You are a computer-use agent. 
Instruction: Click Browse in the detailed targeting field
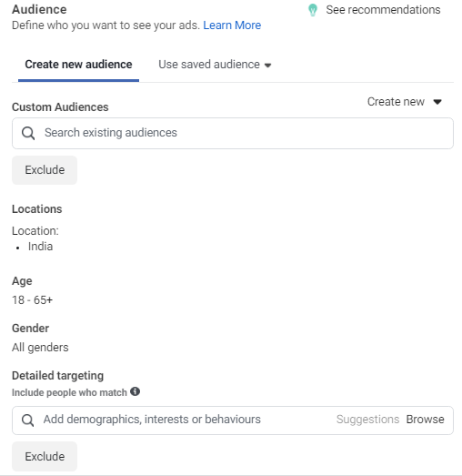(x=425, y=420)
